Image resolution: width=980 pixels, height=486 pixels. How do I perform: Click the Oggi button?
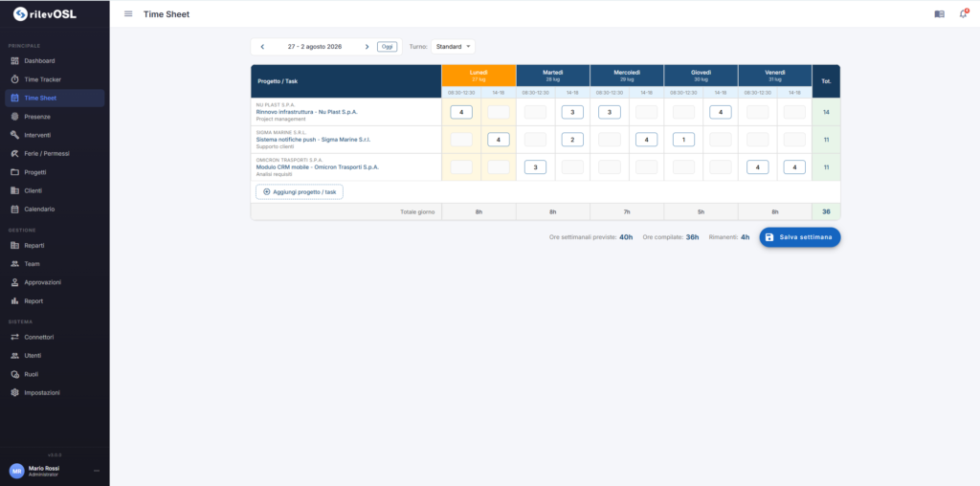pos(387,47)
